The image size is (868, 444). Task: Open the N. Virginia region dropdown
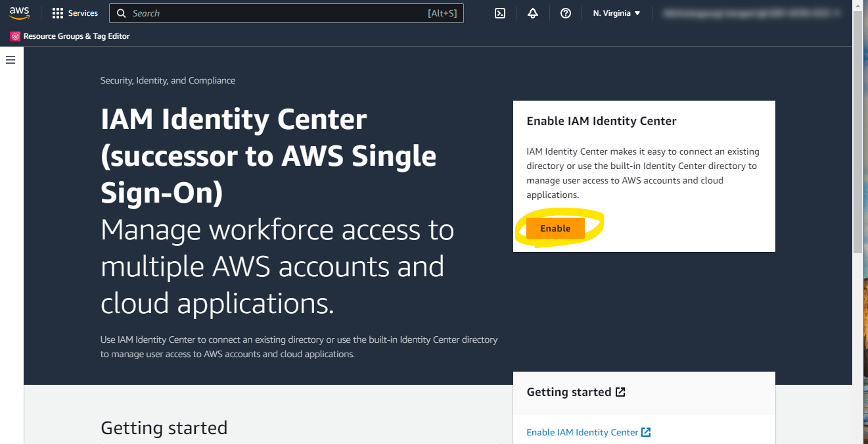click(x=616, y=13)
